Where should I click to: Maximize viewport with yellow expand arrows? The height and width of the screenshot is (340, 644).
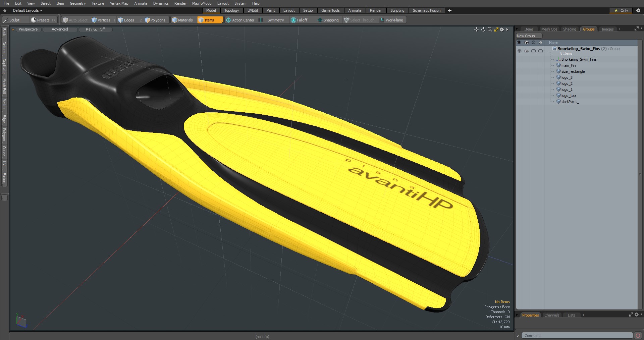pos(496,30)
